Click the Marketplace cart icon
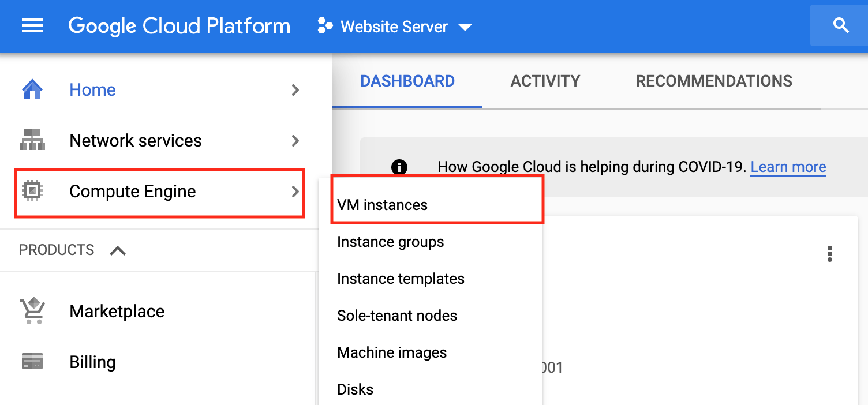Image resolution: width=868 pixels, height=405 pixels. click(32, 311)
